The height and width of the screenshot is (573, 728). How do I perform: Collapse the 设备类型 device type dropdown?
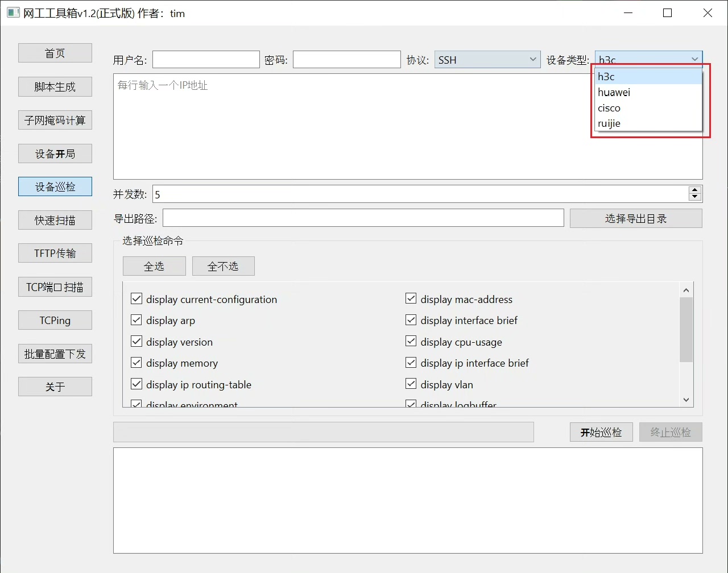point(649,60)
